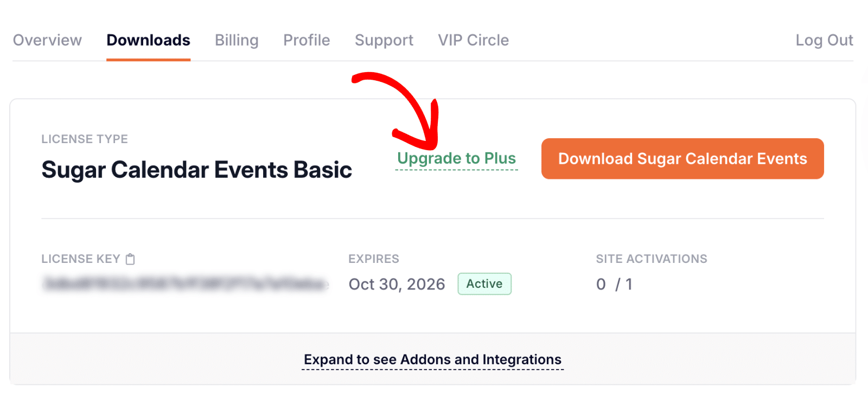868x393 pixels.
Task: Click the SITE ACTIVATIONS heading
Action: [x=651, y=259]
